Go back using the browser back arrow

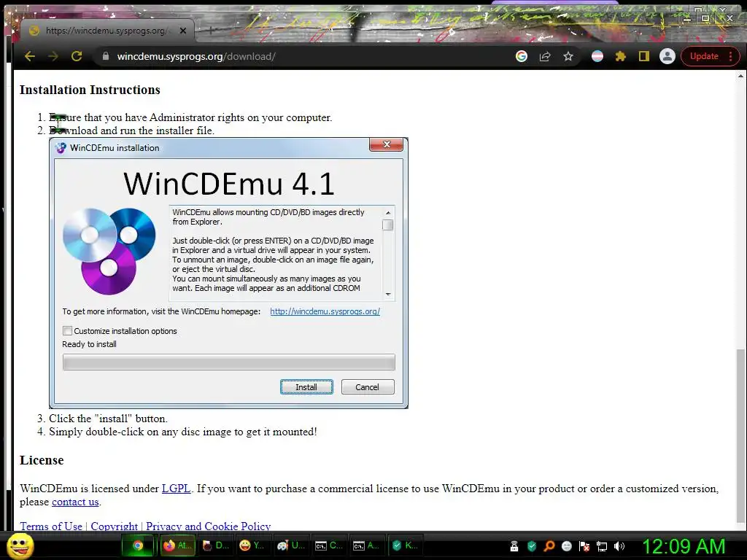tap(30, 56)
